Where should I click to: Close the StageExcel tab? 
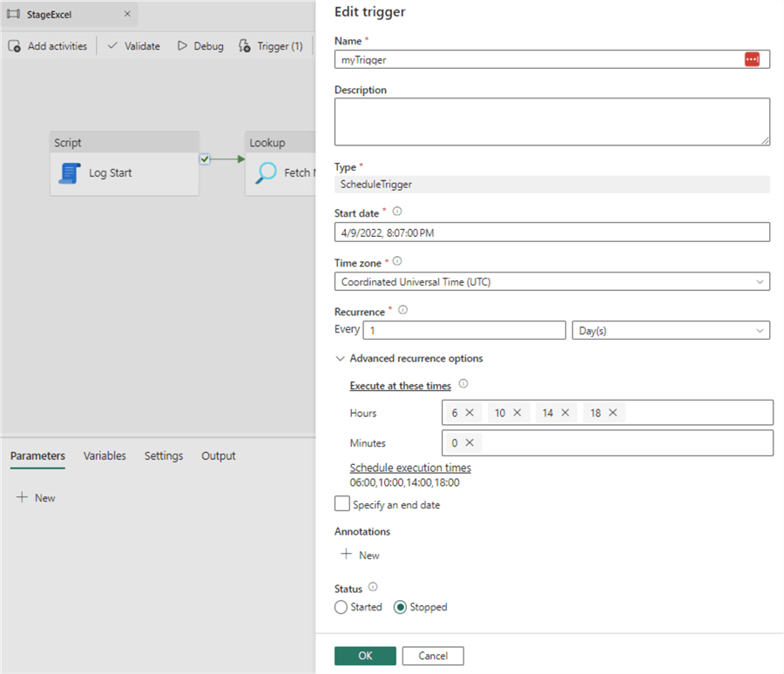point(127,14)
